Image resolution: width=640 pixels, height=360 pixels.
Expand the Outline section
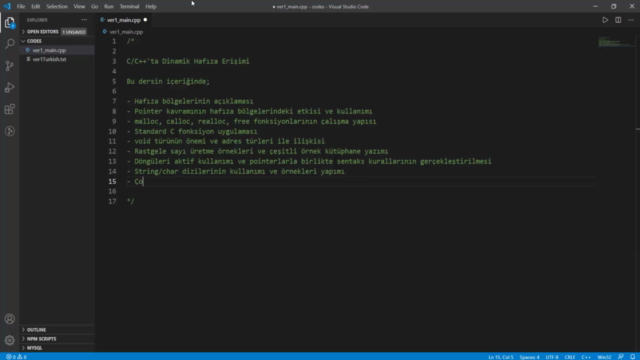pos(36,330)
